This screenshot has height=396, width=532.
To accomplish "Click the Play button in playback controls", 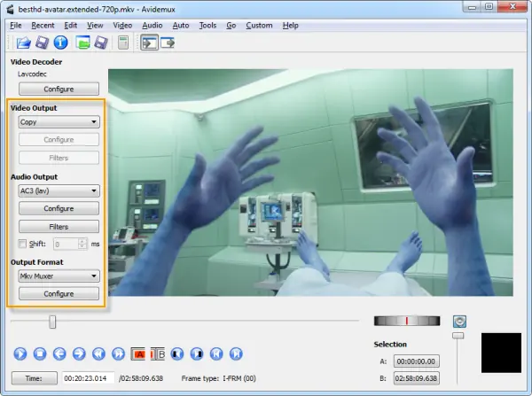I will coord(20,354).
